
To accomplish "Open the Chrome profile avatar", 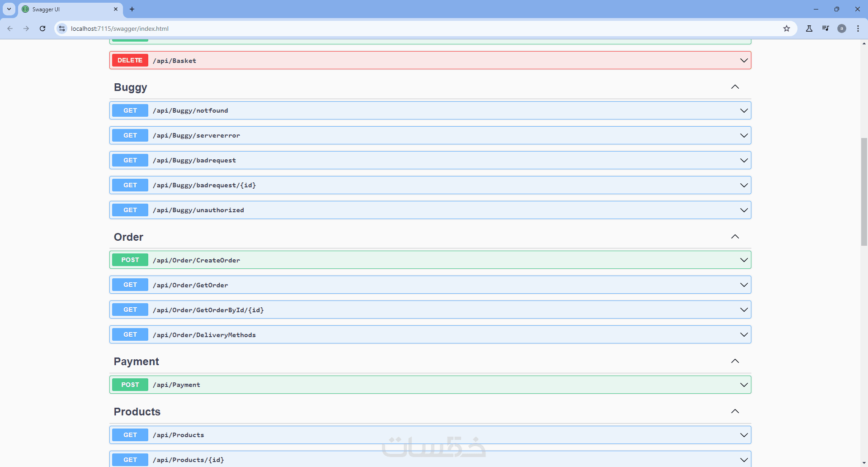I will point(842,29).
